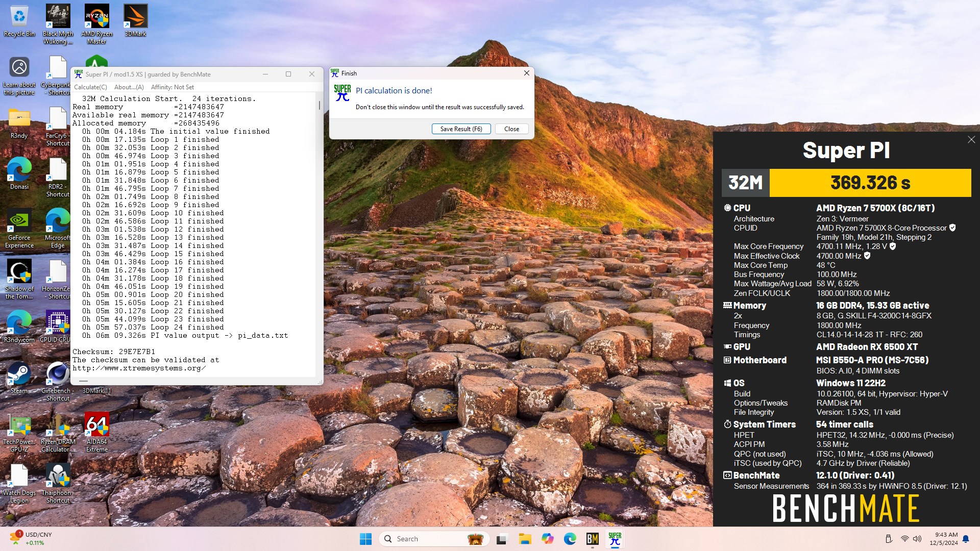
Task: Click MSI B550-A PRO (MS-7C56) text
Action: pos(872,360)
